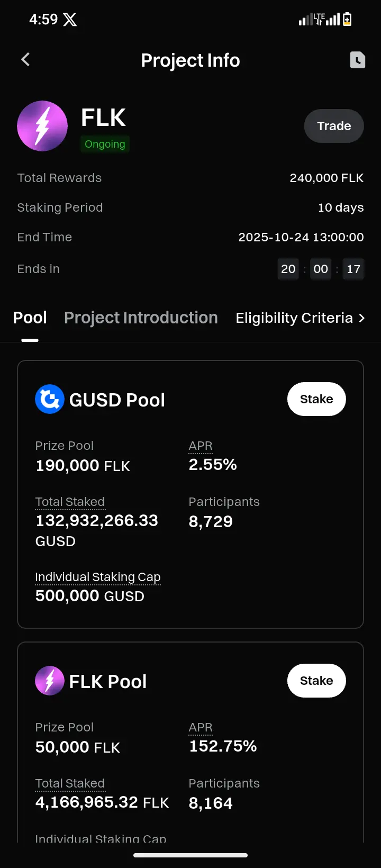Tap the X app icon in status bar
381x868 pixels.
pyautogui.click(x=70, y=20)
